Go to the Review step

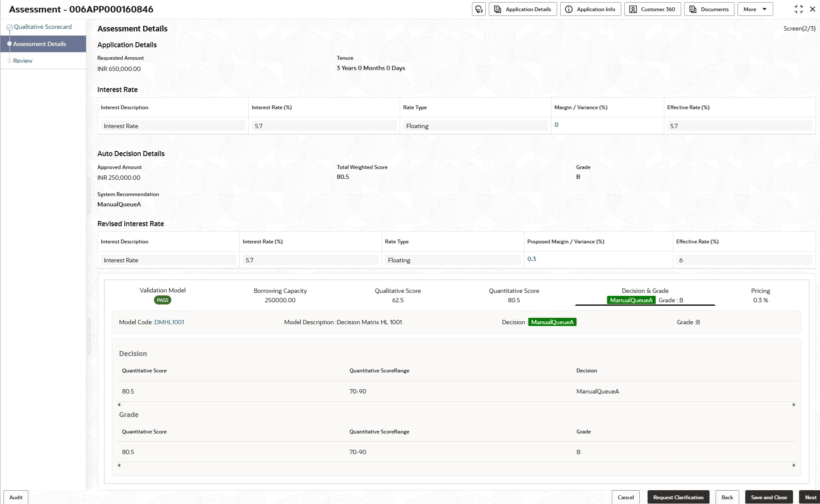[23, 61]
